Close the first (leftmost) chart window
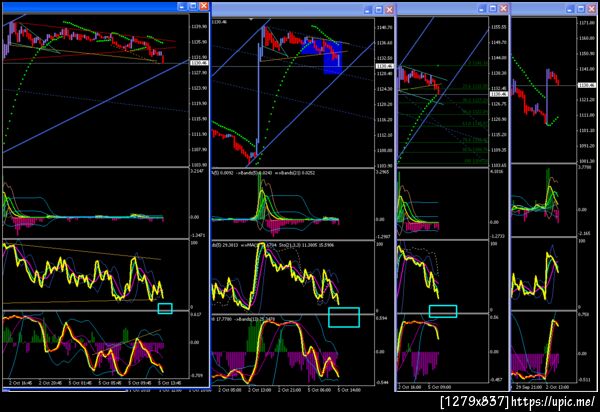Screen dimensions: 600x412 pyautogui.click(x=204, y=6)
